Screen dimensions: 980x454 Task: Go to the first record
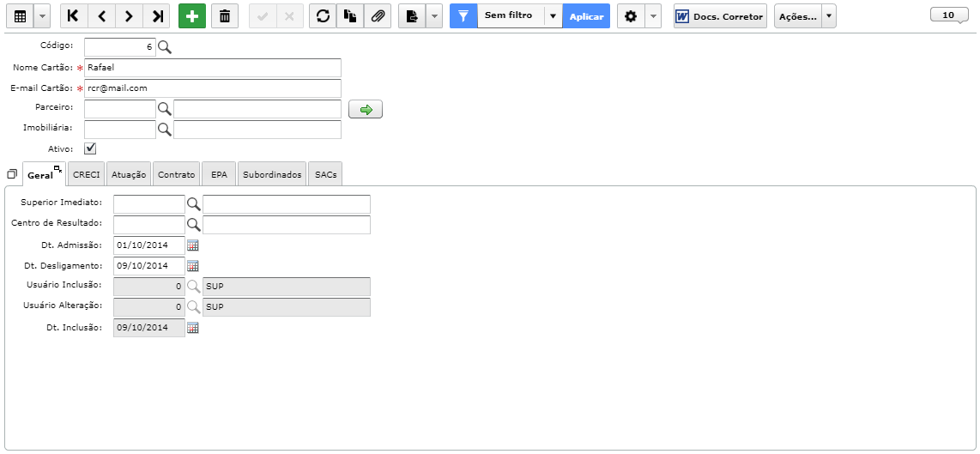(x=74, y=17)
